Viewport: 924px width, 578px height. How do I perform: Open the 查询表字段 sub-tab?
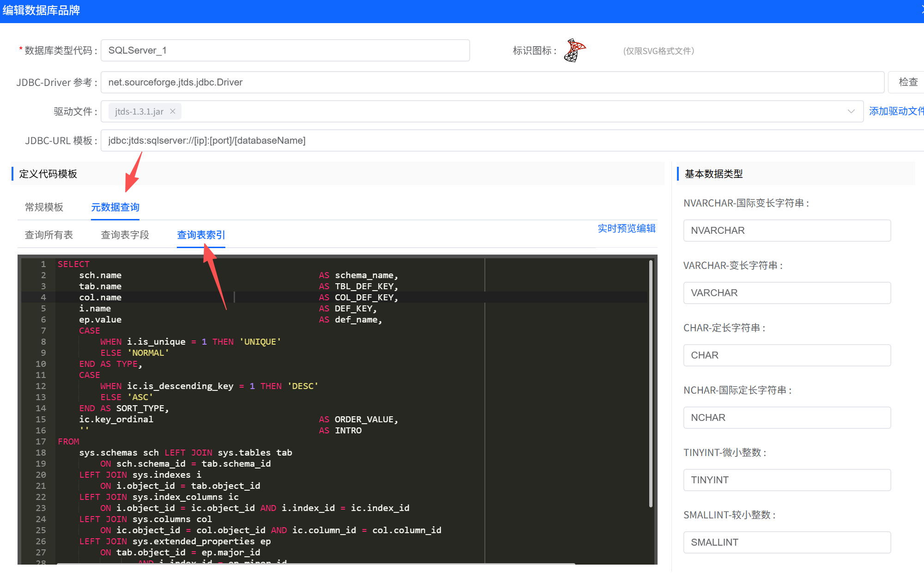coord(125,235)
